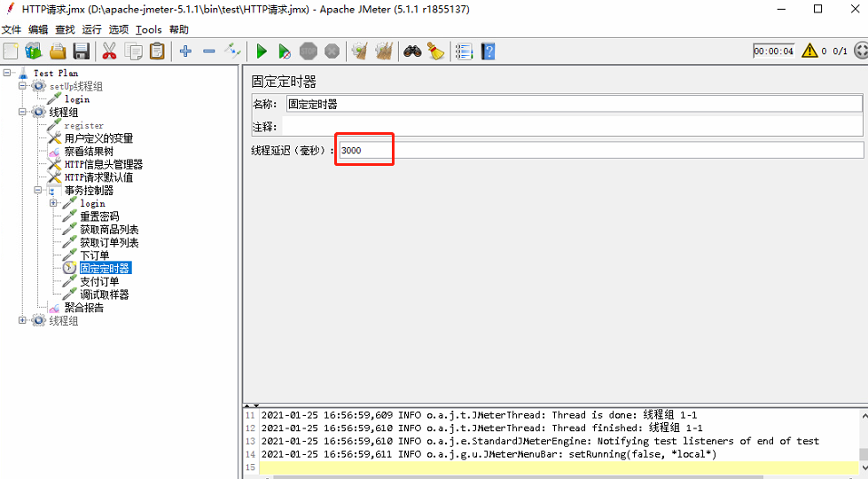Open the Function Helper list icon
The image size is (868, 479).
[x=464, y=51]
